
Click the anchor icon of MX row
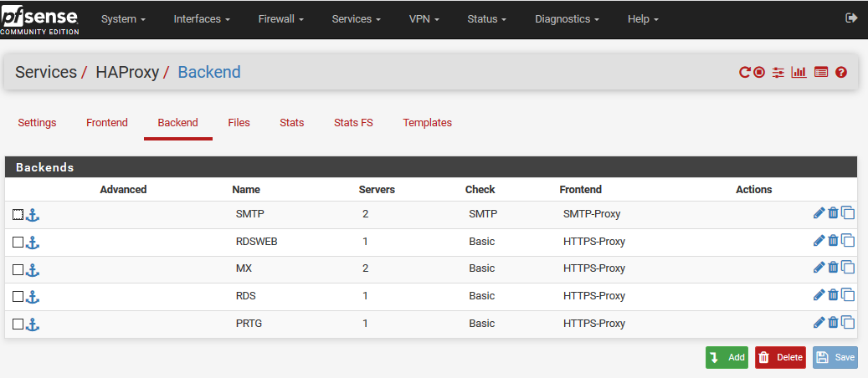(x=33, y=269)
